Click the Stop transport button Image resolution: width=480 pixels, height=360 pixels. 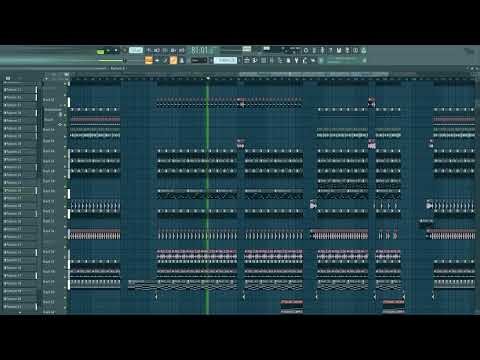[116, 51]
